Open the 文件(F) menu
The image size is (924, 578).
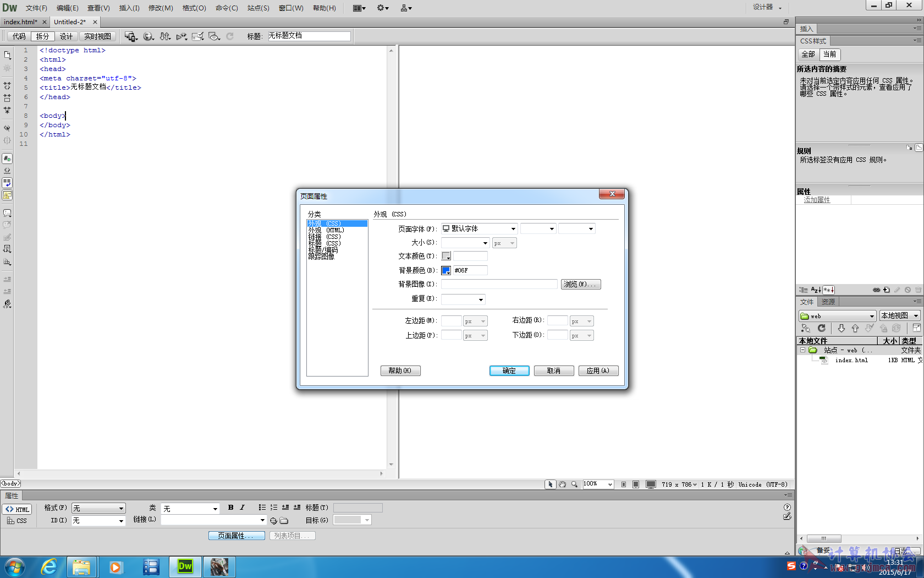click(36, 8)
